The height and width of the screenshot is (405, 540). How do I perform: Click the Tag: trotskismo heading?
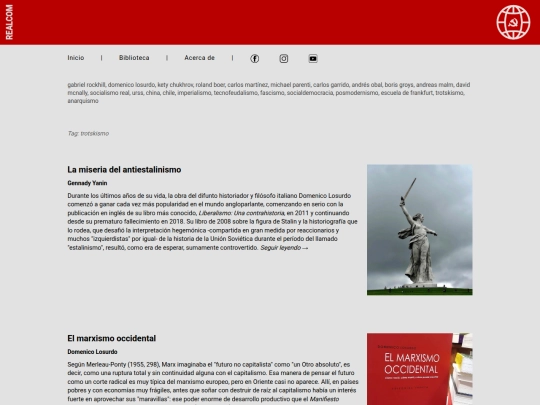point(88,134)
